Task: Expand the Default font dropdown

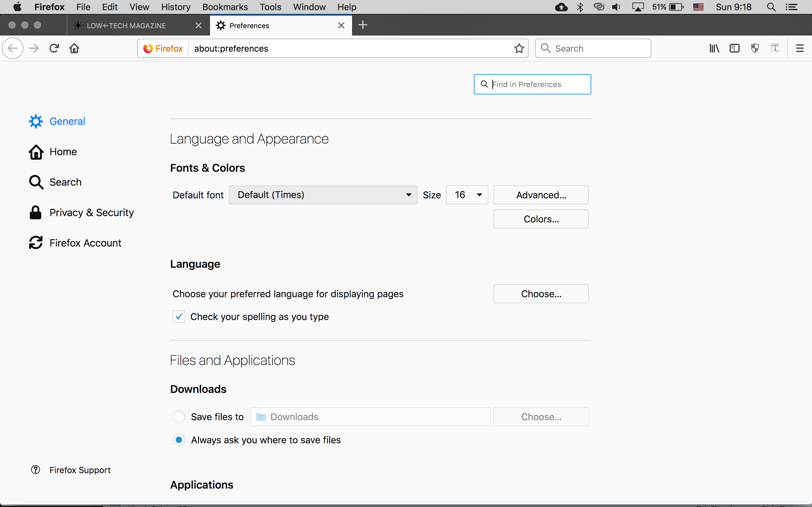Action: (x=323, y=195)
